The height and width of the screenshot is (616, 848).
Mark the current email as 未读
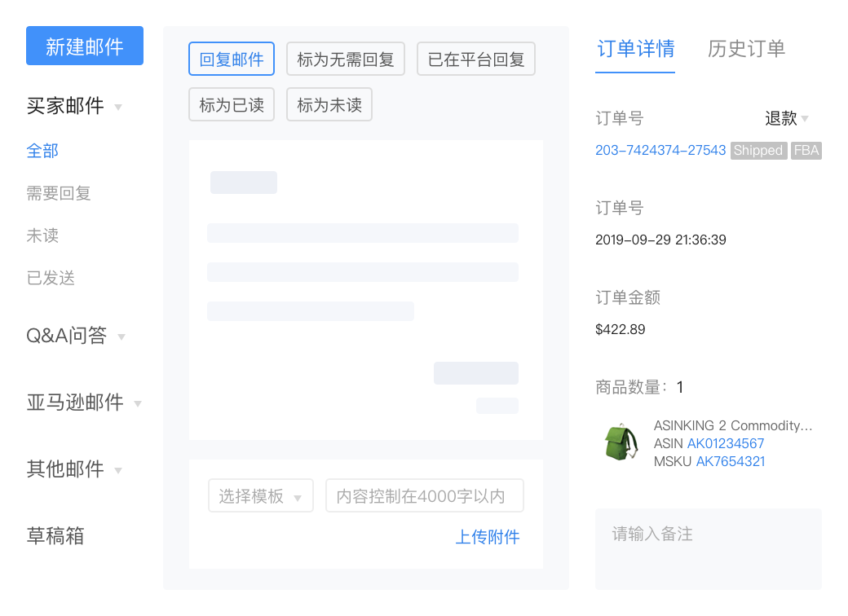329,104
